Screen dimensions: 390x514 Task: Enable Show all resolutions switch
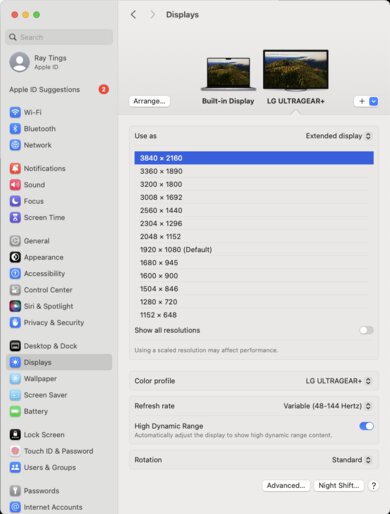click(366, 330)
